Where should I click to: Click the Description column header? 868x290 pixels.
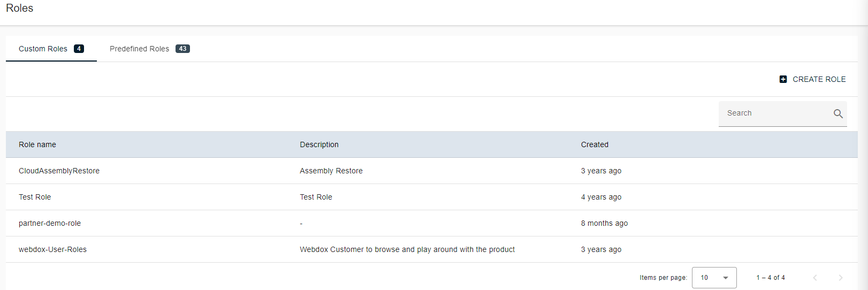point(319,144)
